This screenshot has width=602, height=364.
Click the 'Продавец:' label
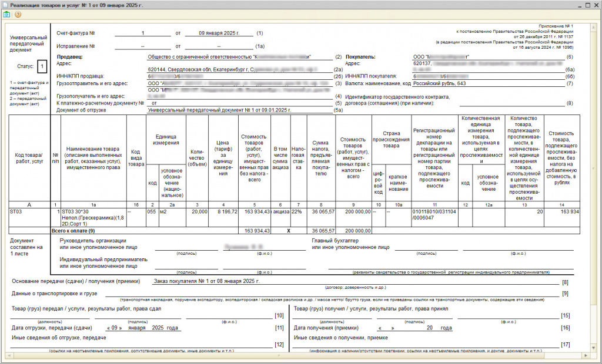(x=69, y=57)
